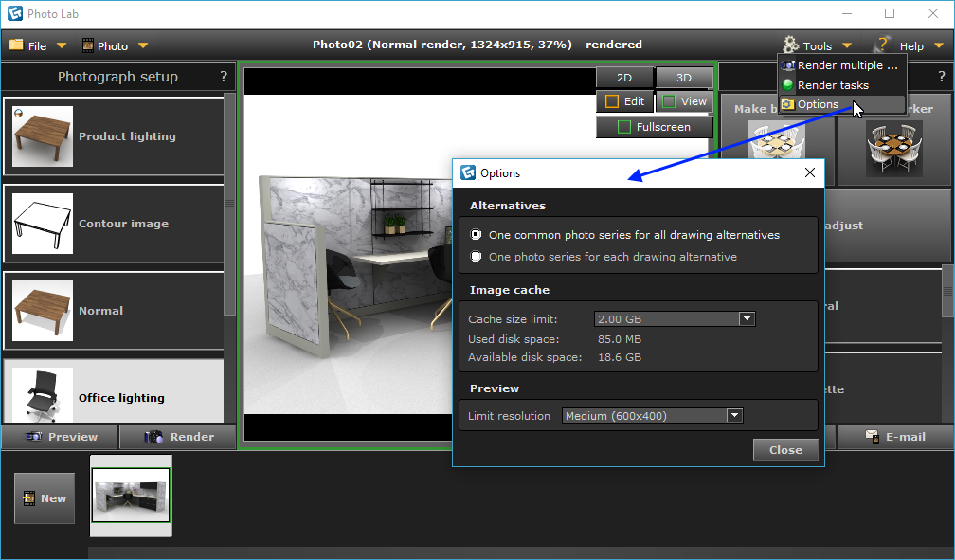Choose Options from Tools menu
The image size is (955, 560).
841,104
